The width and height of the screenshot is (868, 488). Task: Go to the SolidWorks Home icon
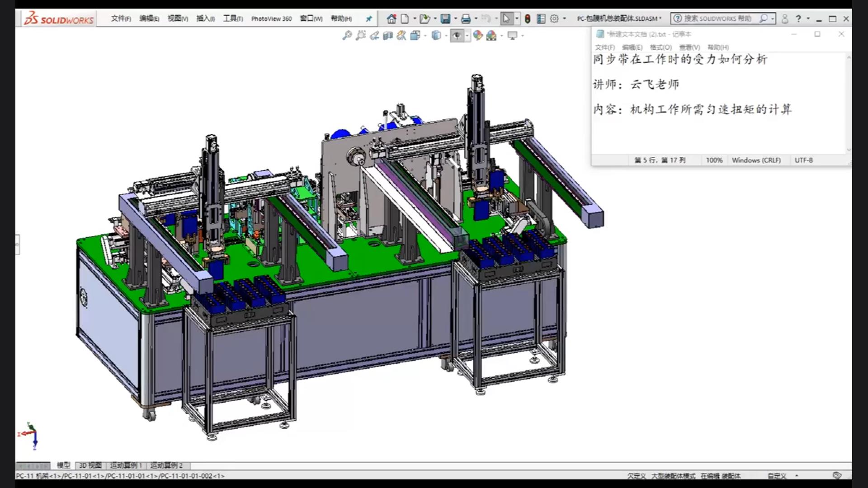click(x=392, y=19)
